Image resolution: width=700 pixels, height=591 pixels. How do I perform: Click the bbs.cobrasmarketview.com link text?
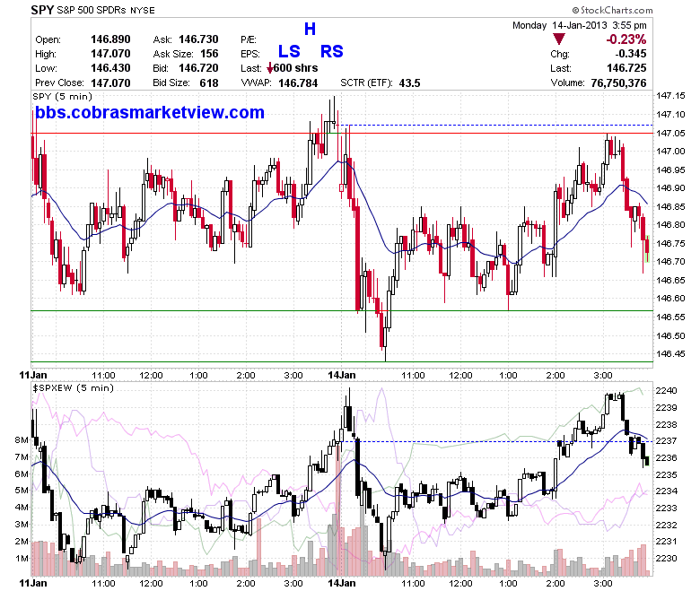(150, 112)
